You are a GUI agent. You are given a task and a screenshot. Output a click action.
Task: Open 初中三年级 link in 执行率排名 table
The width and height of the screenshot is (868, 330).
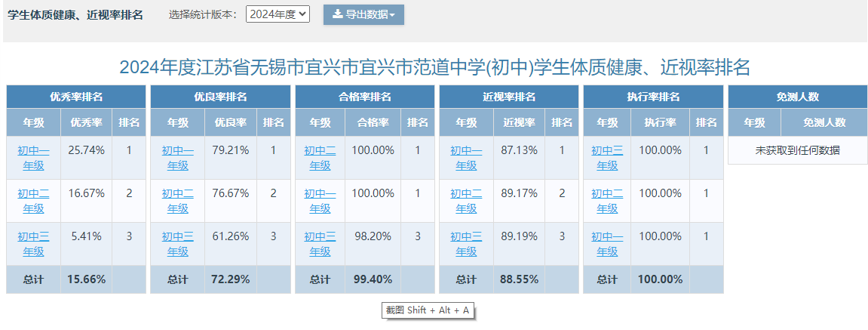tap(607, 158)
